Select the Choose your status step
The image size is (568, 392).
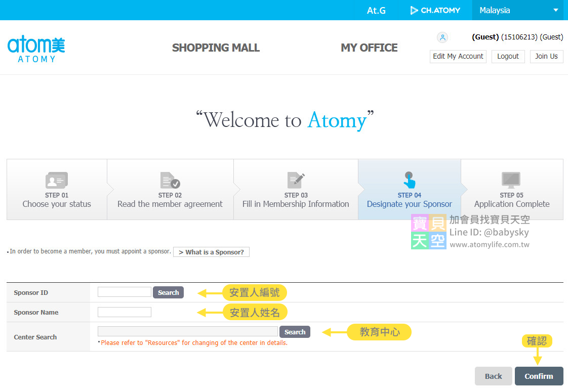(x=57, y=190)
